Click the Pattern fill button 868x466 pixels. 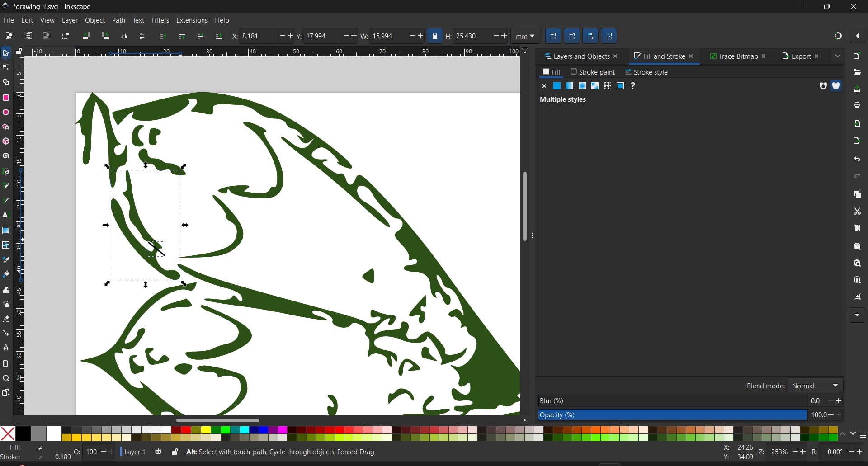click(608, 86)
